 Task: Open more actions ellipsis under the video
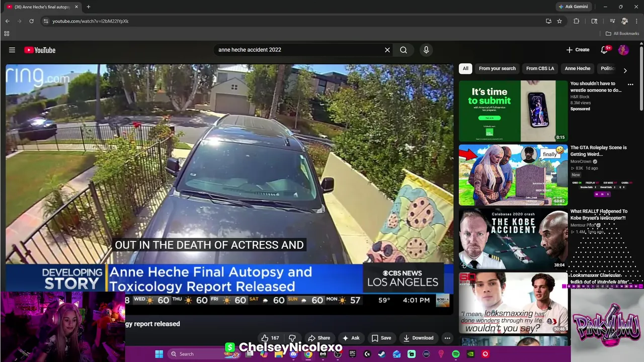coord(447,338)
